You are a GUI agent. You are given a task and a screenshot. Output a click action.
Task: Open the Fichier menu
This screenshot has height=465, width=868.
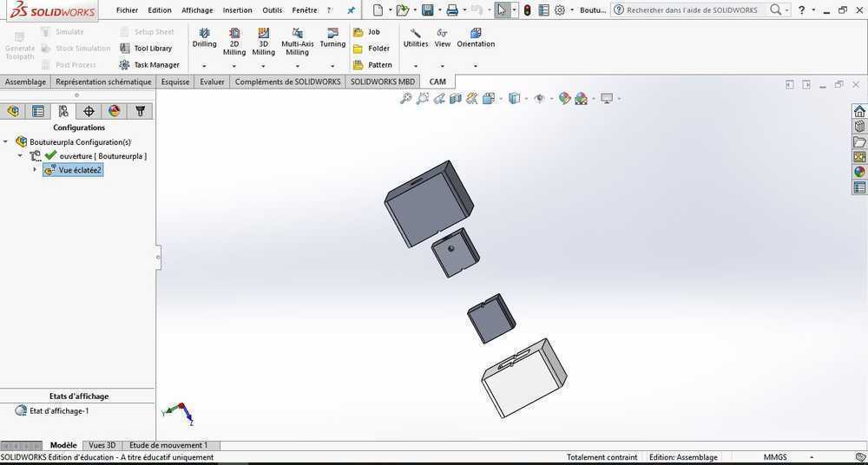tap(127, 10)
